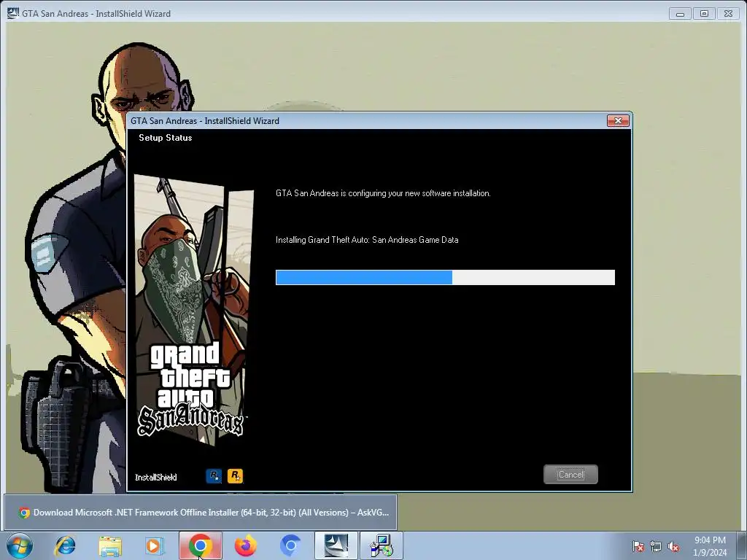Click the installation progress bar
This screenshot has width=747, height=560.
[x=445, y=277]
